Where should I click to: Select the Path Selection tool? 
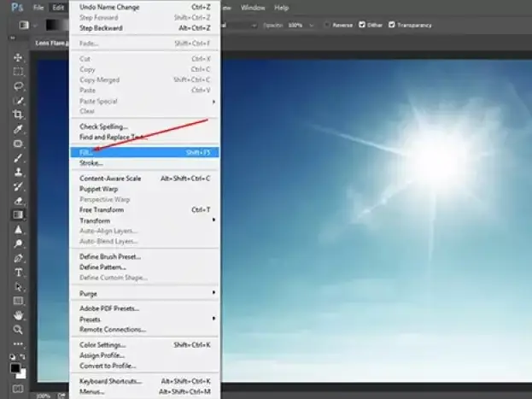[18, 287]
